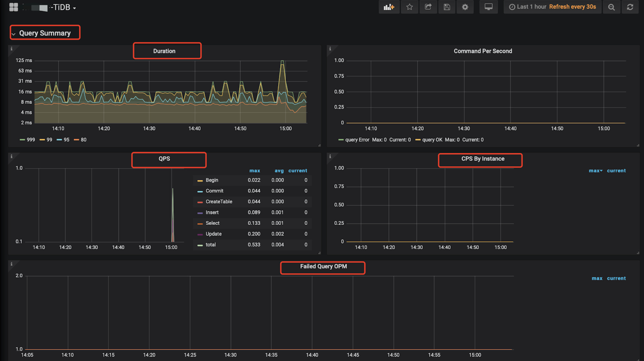This screenshot has width=644, height=361.
Task: Cycle view mode with the monitor icon
Action: (488, 7)
